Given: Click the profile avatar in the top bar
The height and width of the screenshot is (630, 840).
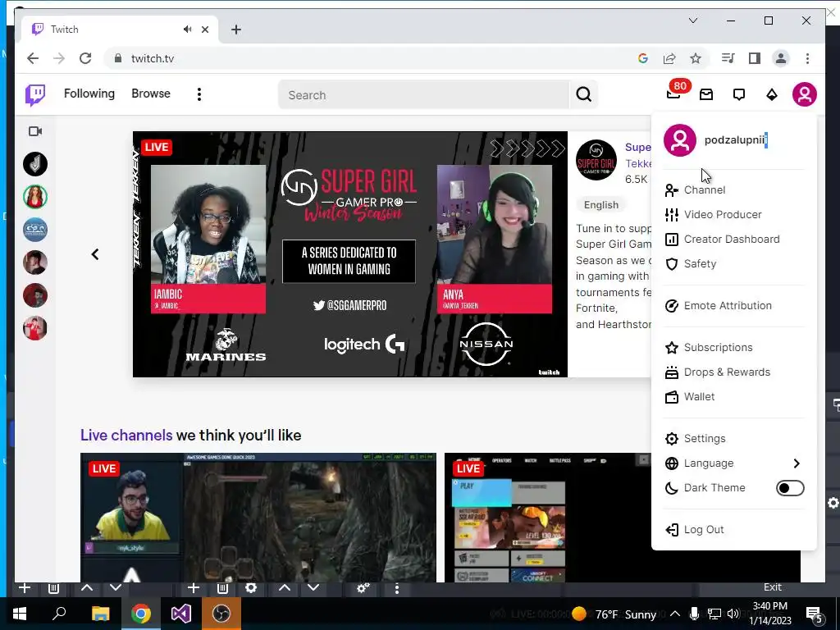Looking at the screenshot, I should (804, 94).
